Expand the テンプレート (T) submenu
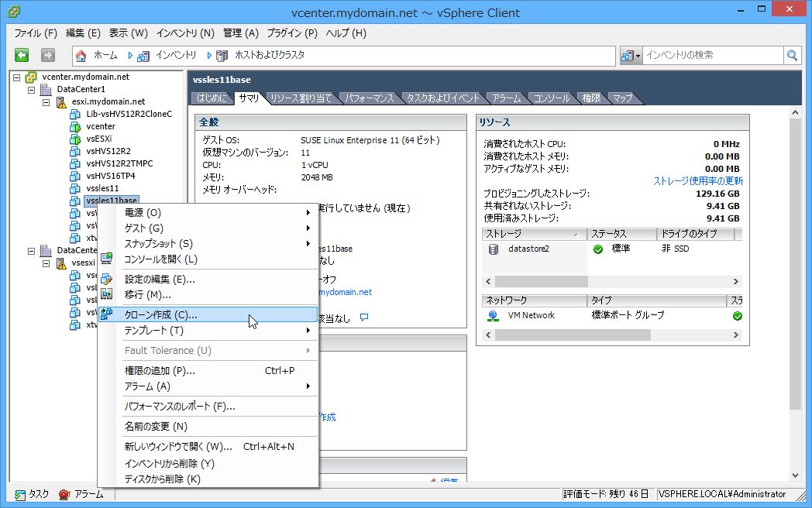Viewport: 812px width, 508px height. [308, 331]
